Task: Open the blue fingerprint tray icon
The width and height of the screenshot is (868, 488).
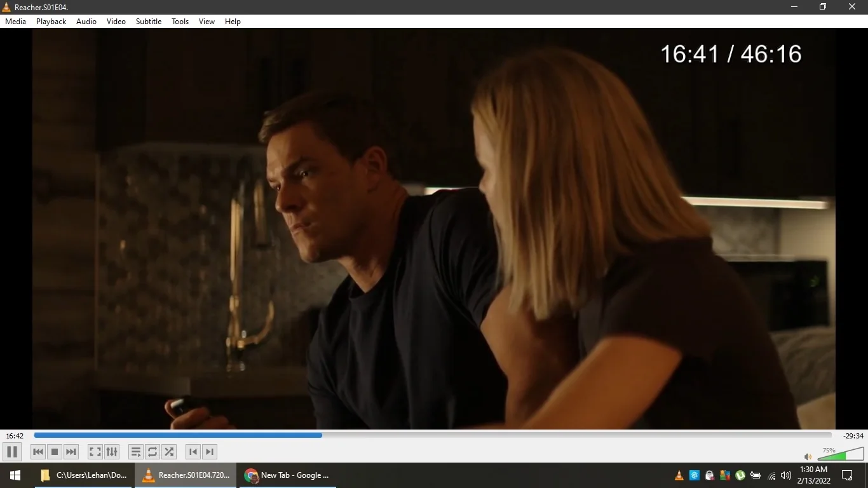Action: click(x=695, y=475)
